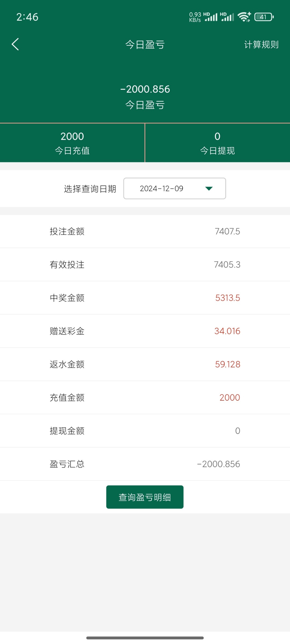Viewport: 290px width, 644px height.
Task: Tap the 盈亏汇总 row
Action: point(145,464)
